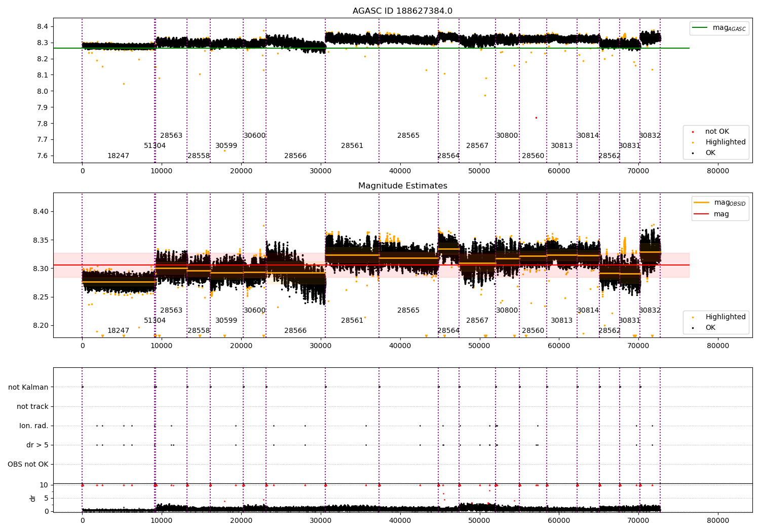760x532 pixels.
Task: Select the green line sample beside mag AGASC
Action: click(x=700, y=28)
